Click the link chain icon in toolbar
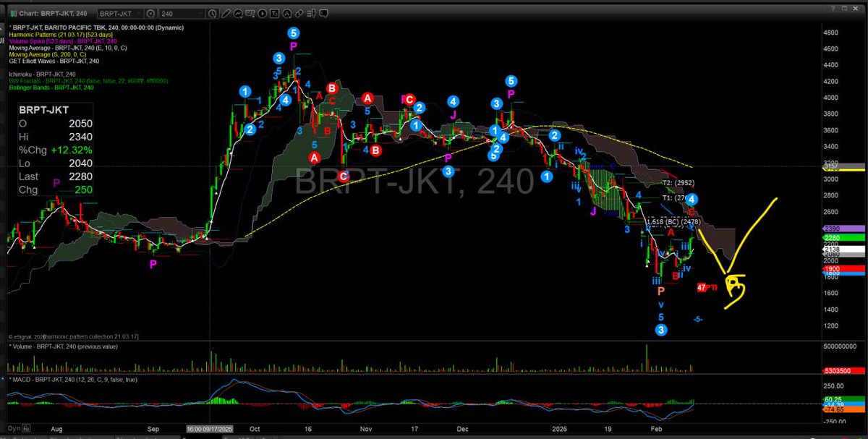The width and height of the screenshot is (868, 439). point(299,14)
